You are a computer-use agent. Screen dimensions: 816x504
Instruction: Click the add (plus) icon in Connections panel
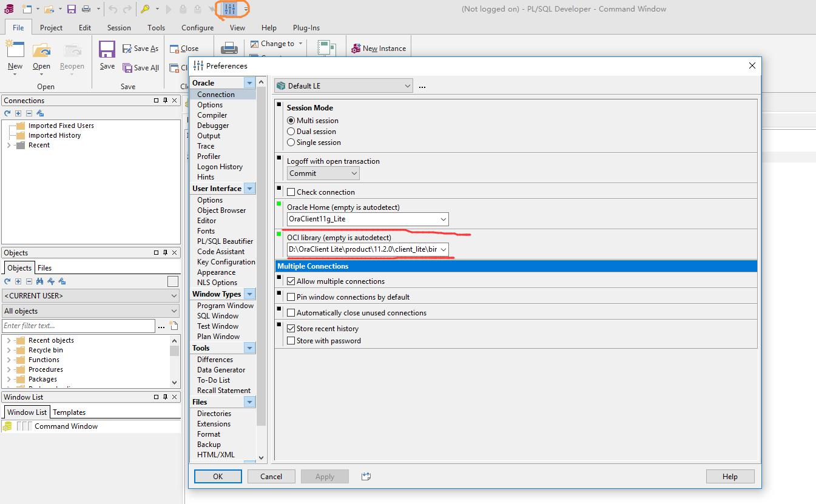(x=18, y=113)
